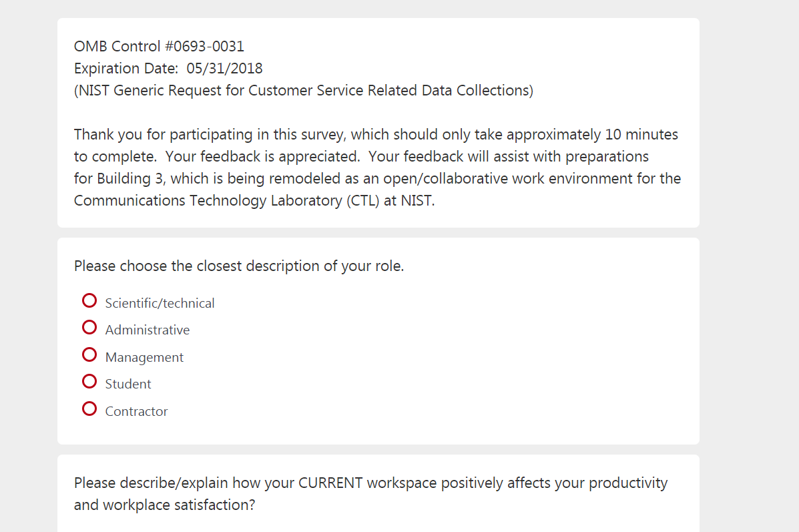Click the Expiration Date 05/31/2018 text
This screenshot has width=799, height=532.
tap(168, 68)
